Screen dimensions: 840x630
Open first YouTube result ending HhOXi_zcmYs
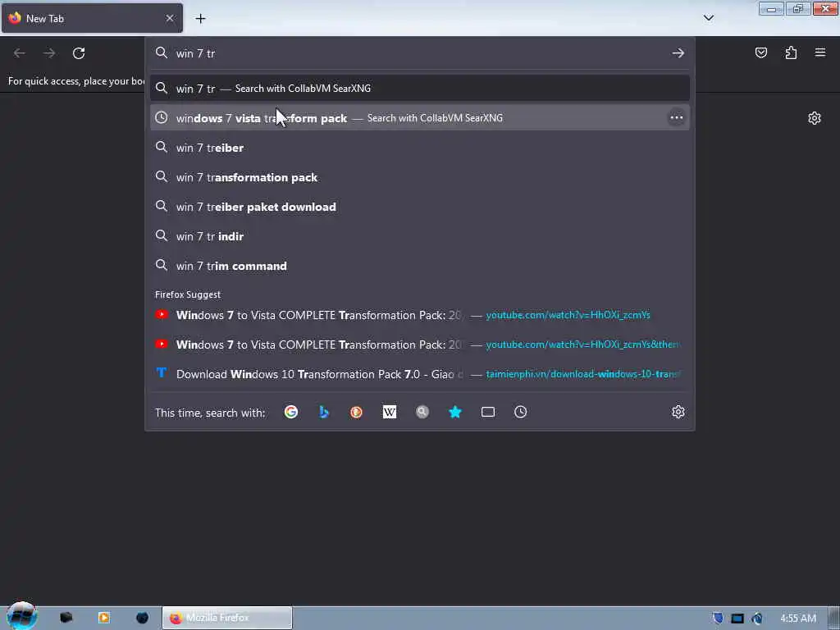[x=420, y=315]
